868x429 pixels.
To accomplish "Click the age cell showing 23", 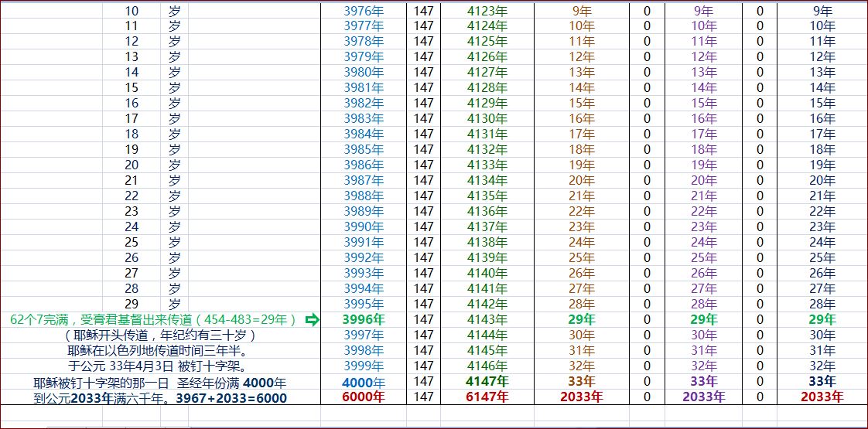I will (132, 212).
